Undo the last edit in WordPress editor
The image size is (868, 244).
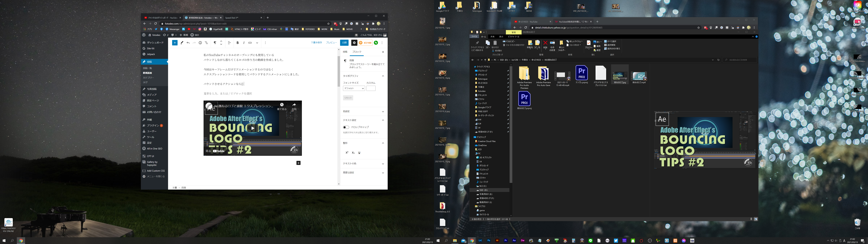(x=188, y=43)
